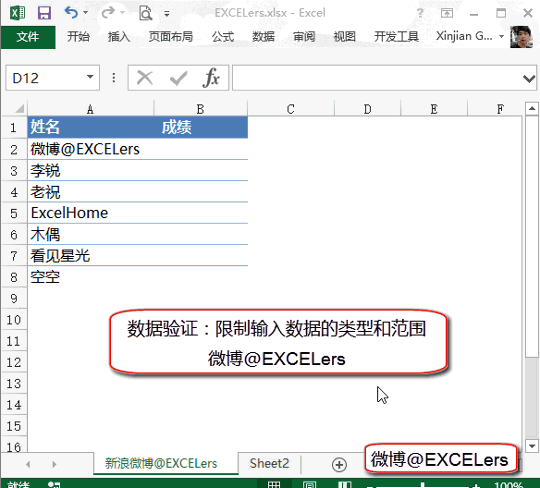Click the 成绩 header cell
Screen dimensions: 540x488
[x=201, y=127]
